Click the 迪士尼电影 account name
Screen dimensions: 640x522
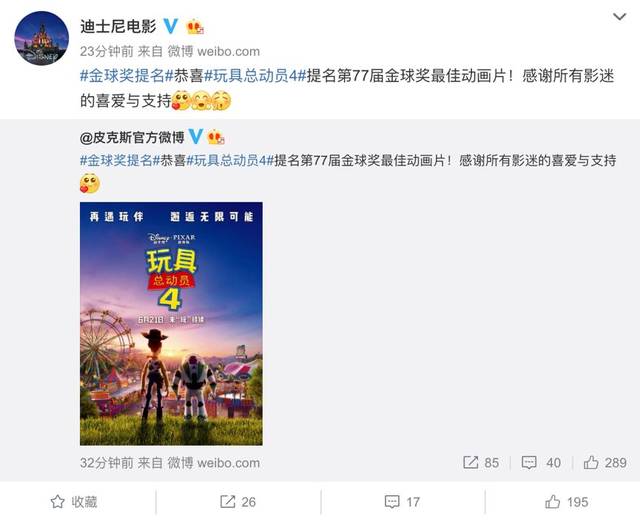pos(118,26)
